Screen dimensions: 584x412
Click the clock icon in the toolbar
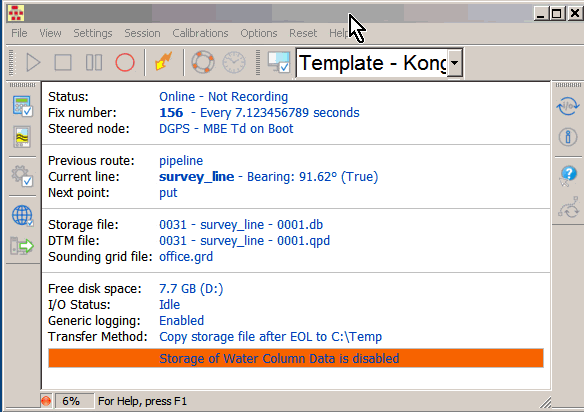234,62
